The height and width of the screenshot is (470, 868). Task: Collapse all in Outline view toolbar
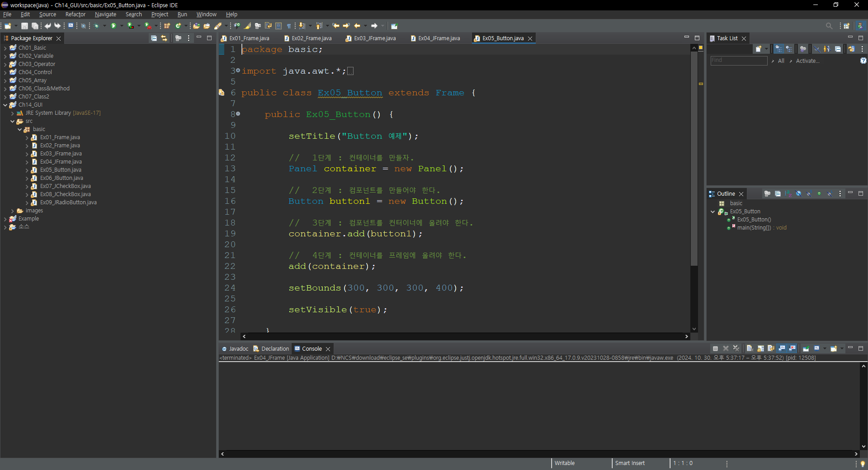pyautogui.click(x=778, y=194)
